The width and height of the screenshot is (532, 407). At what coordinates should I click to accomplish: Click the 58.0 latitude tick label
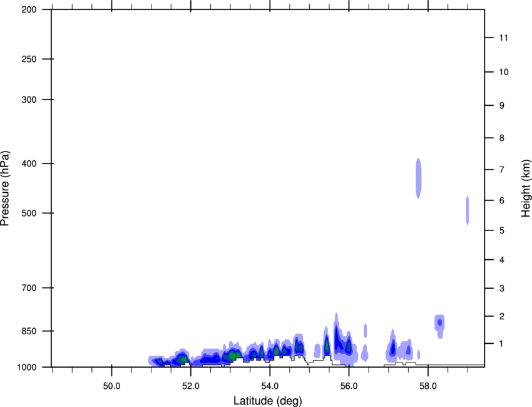(428, 386)
